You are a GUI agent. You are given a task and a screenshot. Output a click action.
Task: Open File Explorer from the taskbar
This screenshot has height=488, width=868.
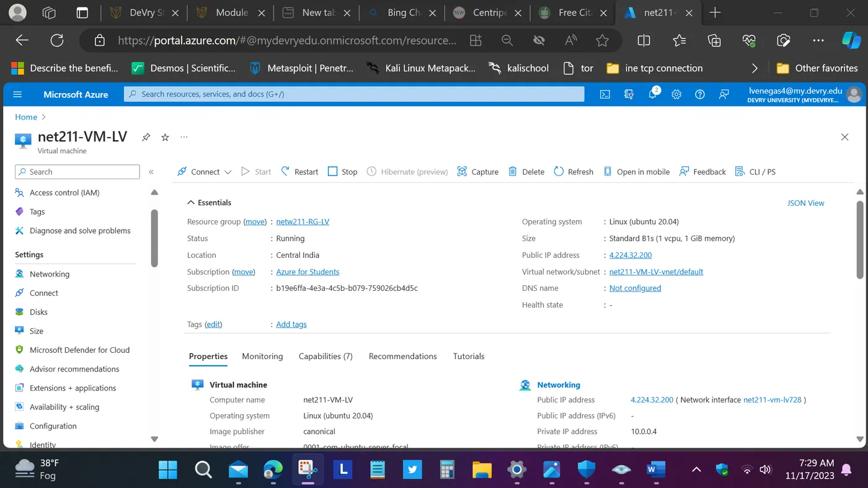482,469
